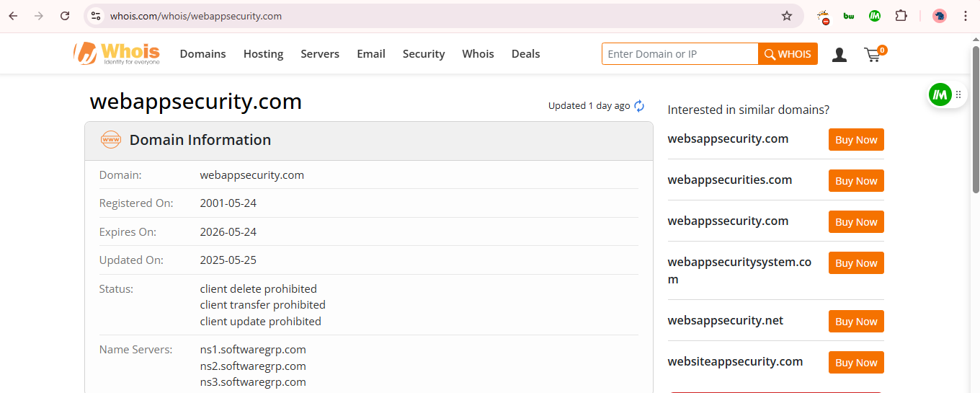The image size is (980, 393).
Task: Open the Chrome profile avatar
Action: [940, 16]
